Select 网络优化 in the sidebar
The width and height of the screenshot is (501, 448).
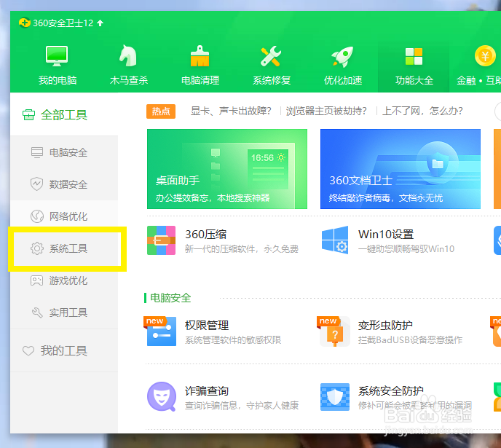(64, 216)
